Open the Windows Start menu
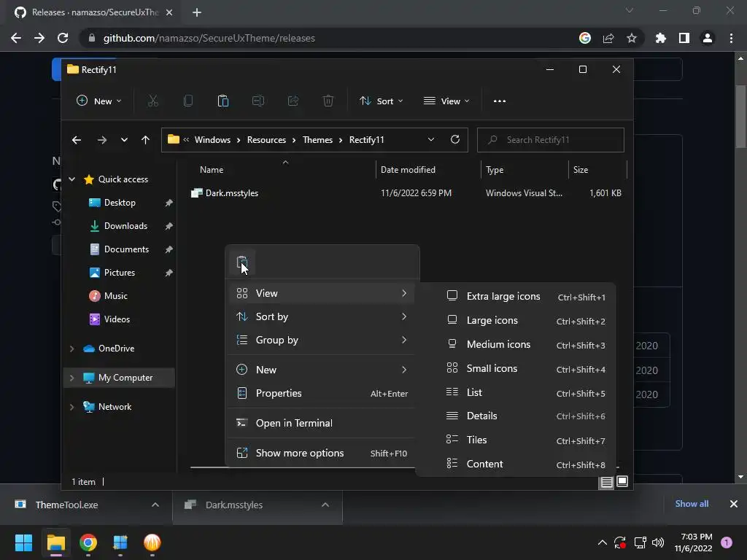This screenshot has width=747, height=560. point(23,542)
